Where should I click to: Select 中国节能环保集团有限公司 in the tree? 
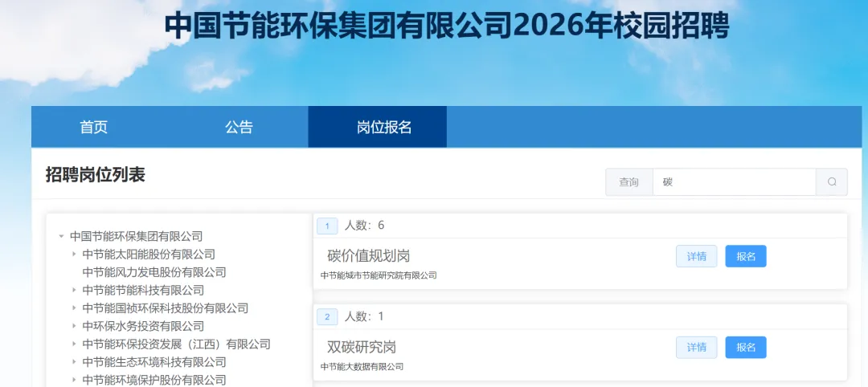click(136, 237)
